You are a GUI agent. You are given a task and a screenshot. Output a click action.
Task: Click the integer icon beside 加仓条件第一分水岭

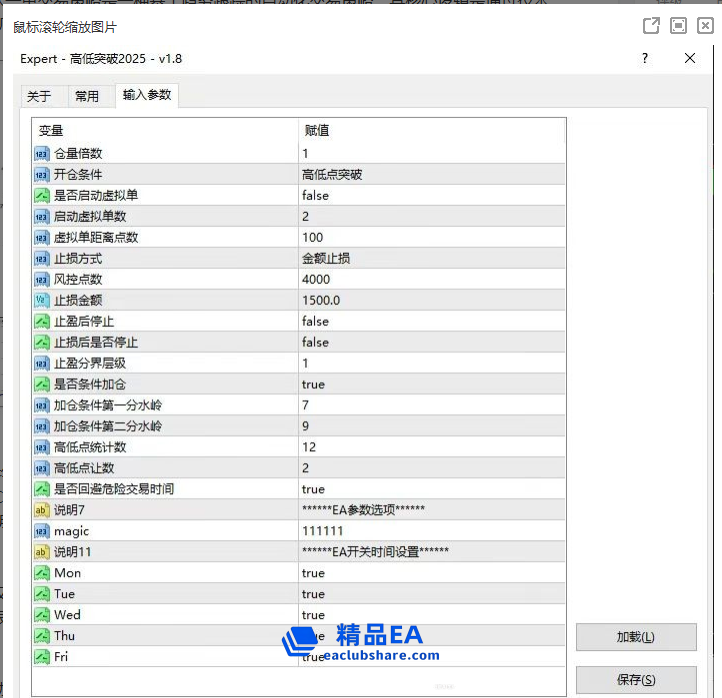pos(41,405)
